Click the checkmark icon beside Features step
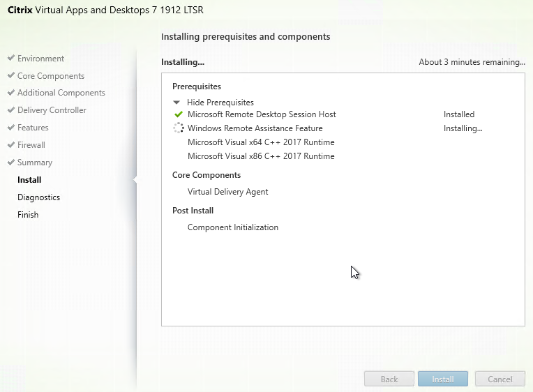533x392 pixels. 10,128
